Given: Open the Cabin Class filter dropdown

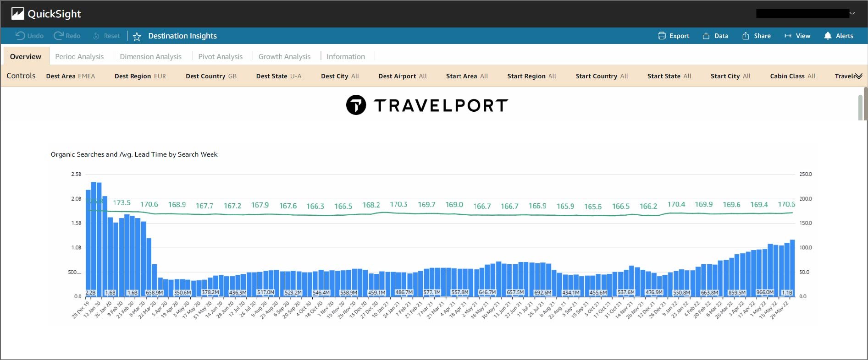Looking at the screenshot, I should coord(792,76).
